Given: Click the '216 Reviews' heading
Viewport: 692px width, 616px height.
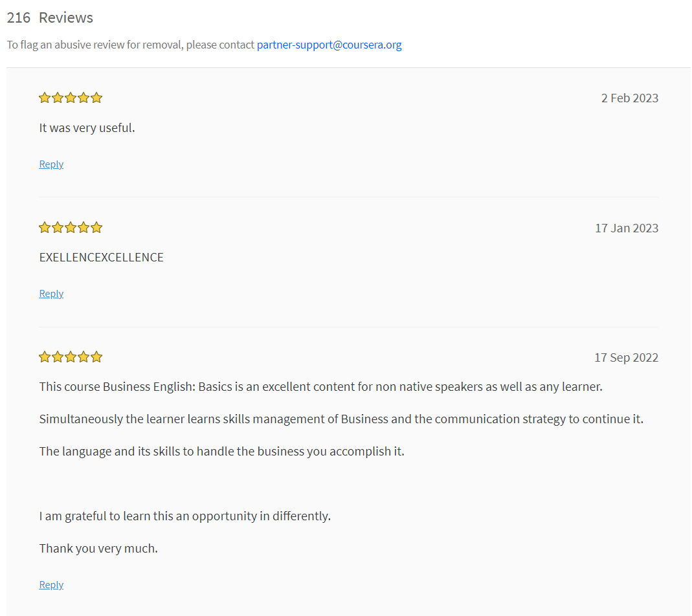Looking at the screenshot, I should [x=50, y=17].
